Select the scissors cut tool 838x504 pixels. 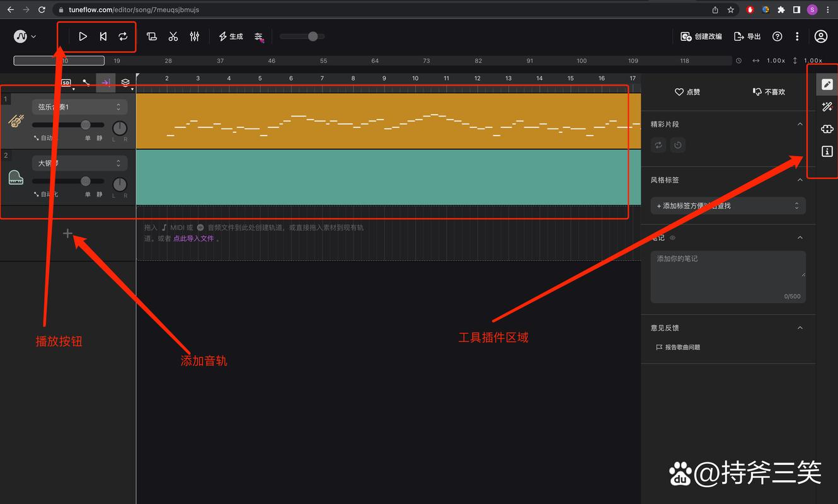173,37
